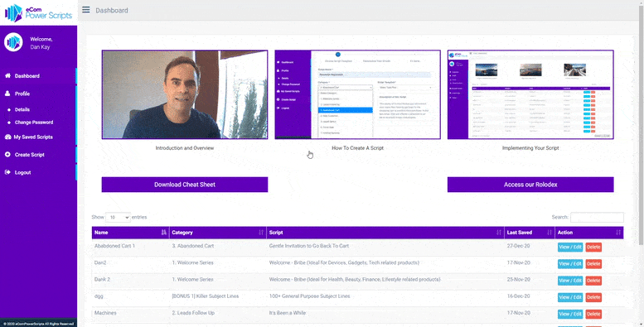Sort table by Category column arrows
The width and height of the screenshot is (644, 327).
click(261, 233)
